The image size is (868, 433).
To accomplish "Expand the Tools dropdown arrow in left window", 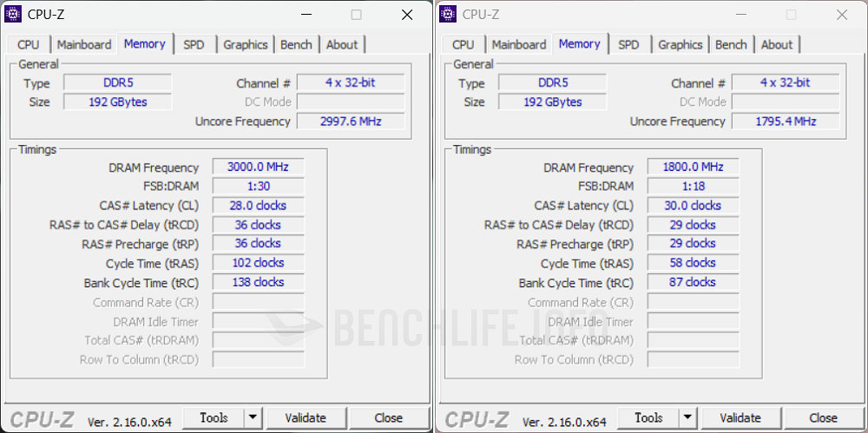I will (x=253, y=418).
